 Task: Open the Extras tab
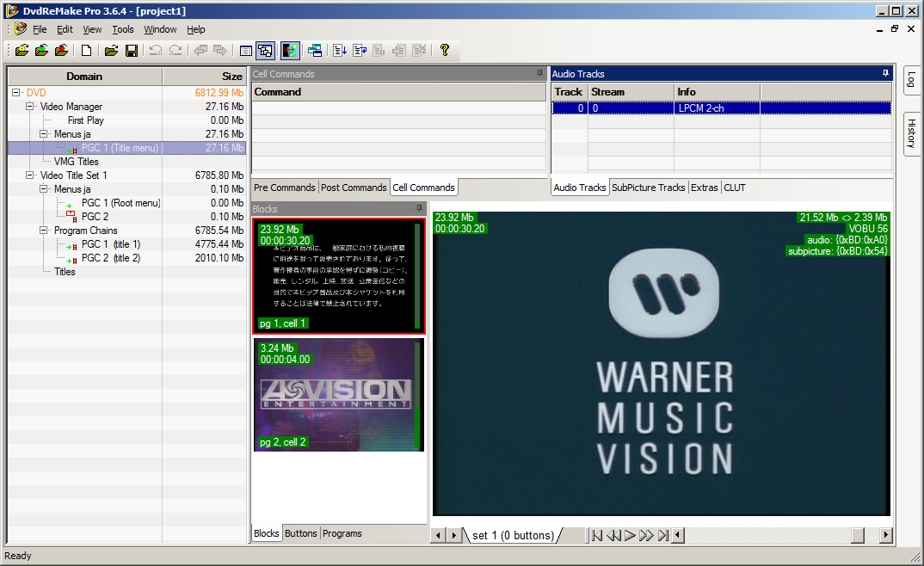(705, 188)
